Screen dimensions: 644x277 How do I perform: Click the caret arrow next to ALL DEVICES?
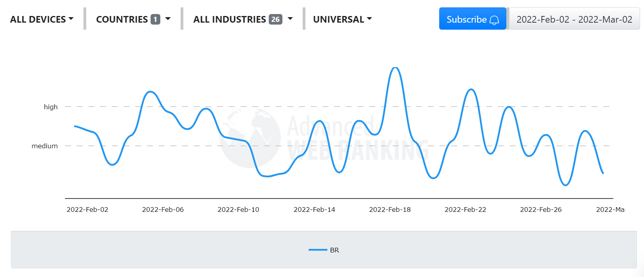point(71,19)
